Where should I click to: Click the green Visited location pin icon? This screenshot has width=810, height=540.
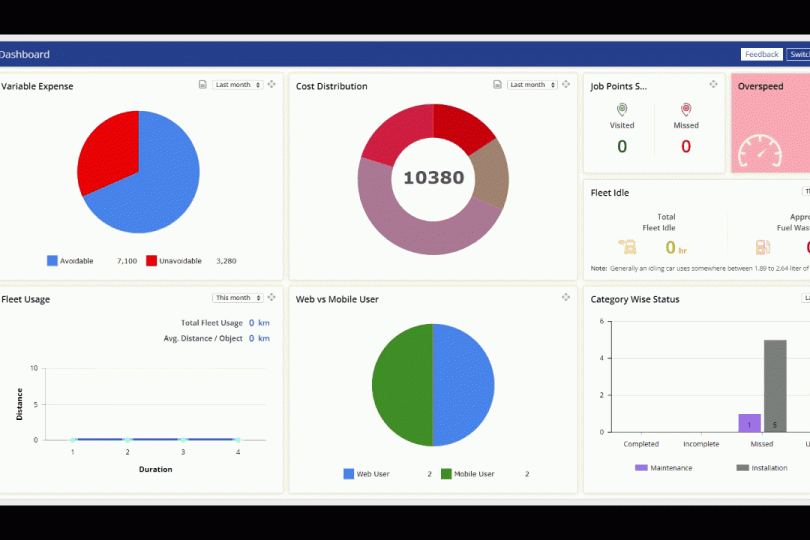point(622,110)
